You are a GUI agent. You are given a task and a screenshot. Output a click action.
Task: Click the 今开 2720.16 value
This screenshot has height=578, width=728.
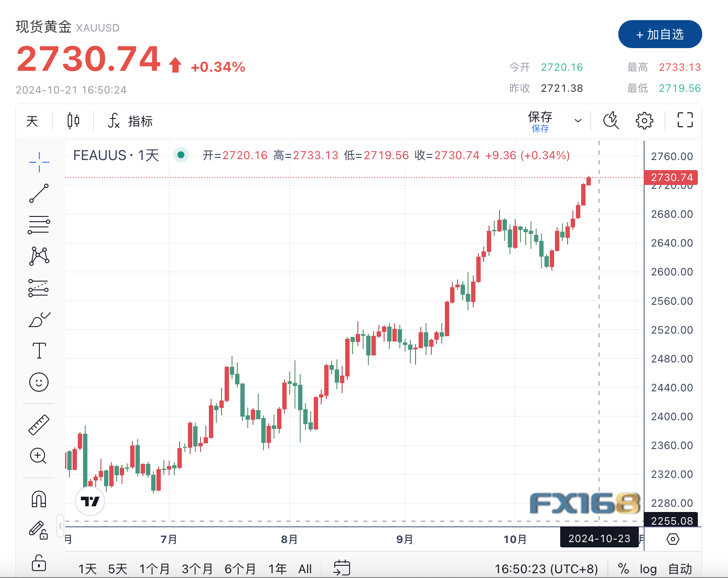[x=562, y=67]
